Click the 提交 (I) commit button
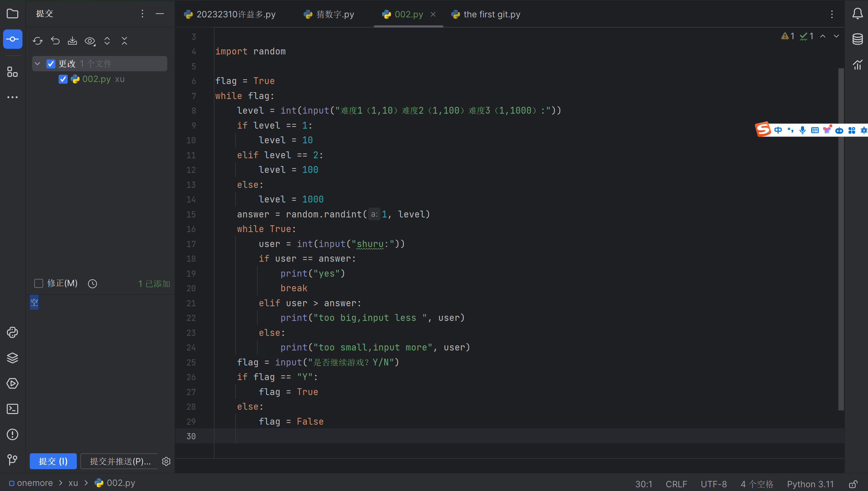This screenshot has width=868, height=491. coord(53,461)
